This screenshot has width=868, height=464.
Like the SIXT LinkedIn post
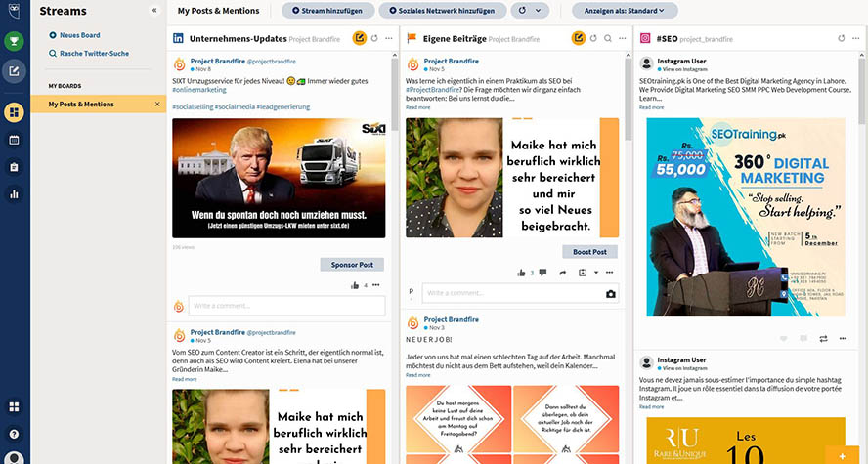pyautogui.click(x=354, y=285)
